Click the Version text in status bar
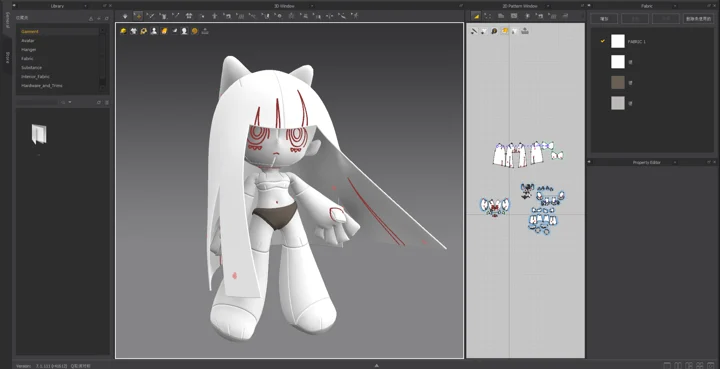Screen dimensions: 720x369 pos(24,366)
